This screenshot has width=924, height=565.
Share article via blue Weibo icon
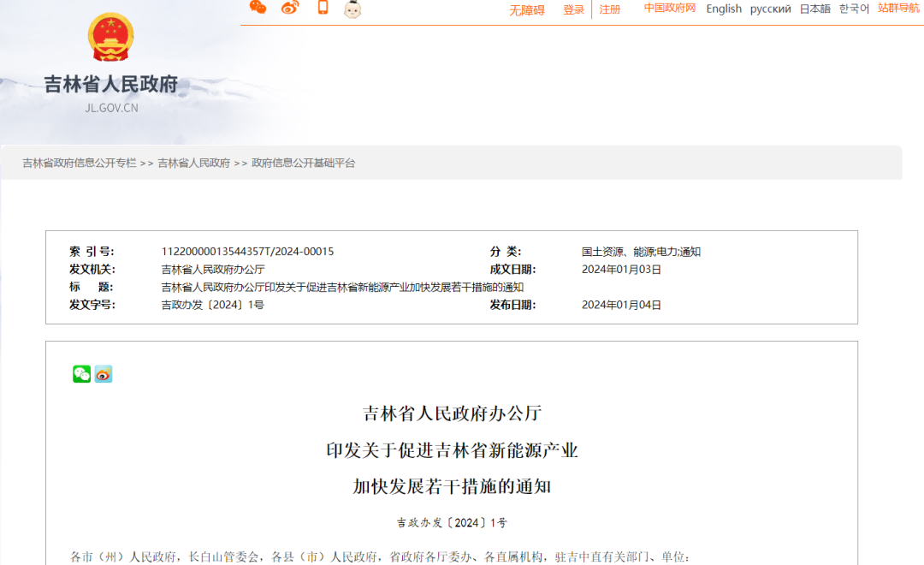coord(104,374)
